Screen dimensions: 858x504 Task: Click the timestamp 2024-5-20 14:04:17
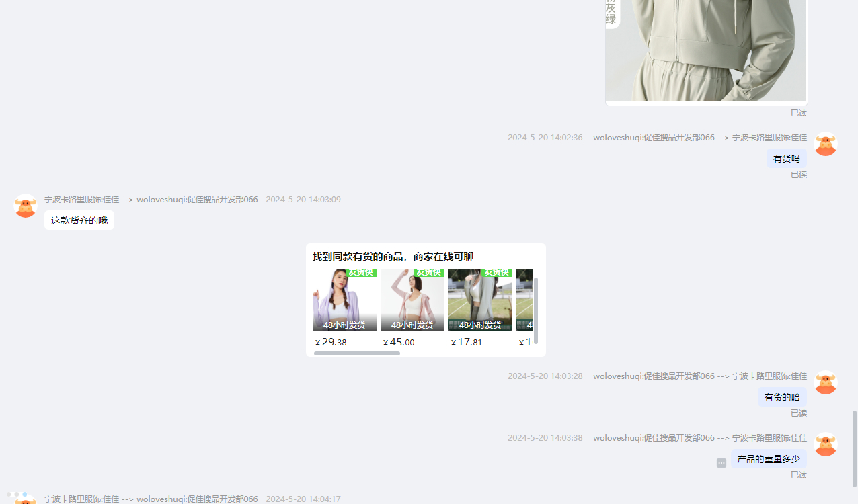[303, 499]
